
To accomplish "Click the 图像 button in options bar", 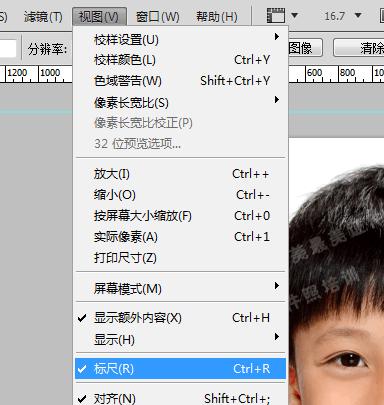I will pos(305,48).
